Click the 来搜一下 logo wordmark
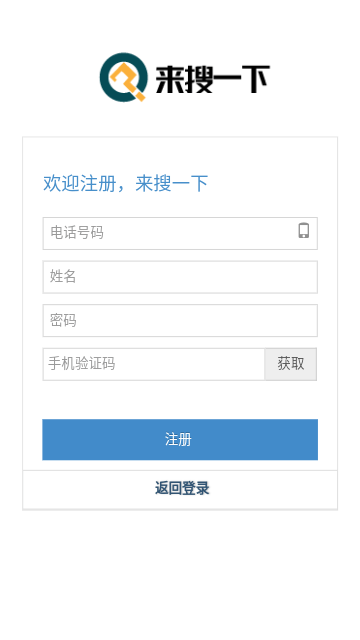The width and height of the screenshot is (360, 640). coord(212,79)
